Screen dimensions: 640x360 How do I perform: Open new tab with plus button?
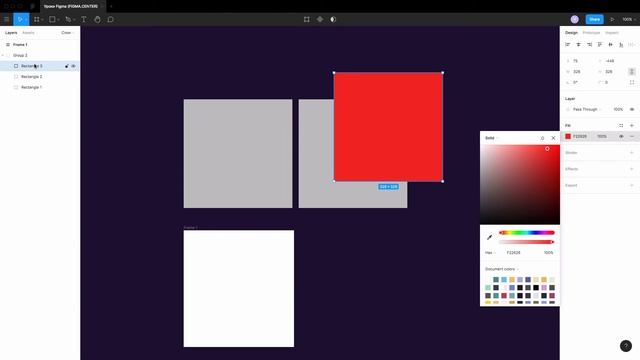tap(111, 7)
